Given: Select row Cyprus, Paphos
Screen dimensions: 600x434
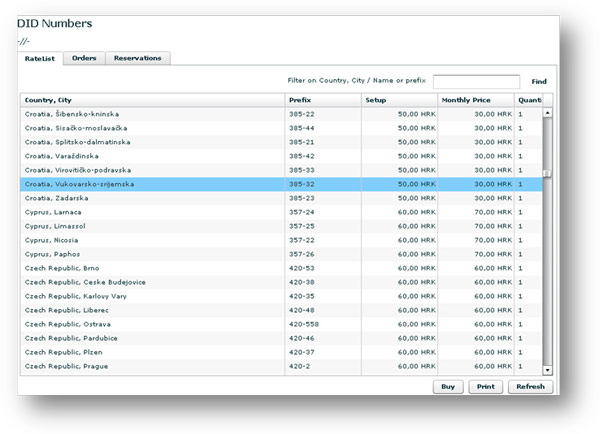Looking at the screenshot, I should [x=281, y=254].
